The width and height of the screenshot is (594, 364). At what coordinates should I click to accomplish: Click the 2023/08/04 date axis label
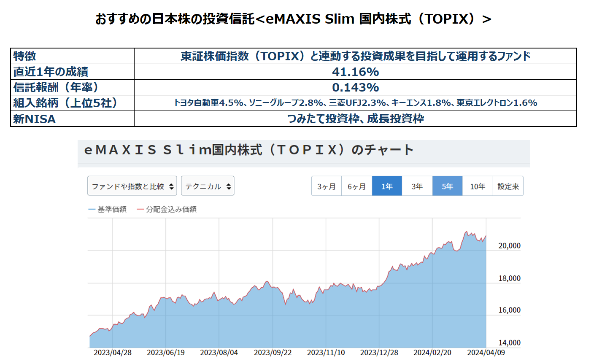[219, 353]
